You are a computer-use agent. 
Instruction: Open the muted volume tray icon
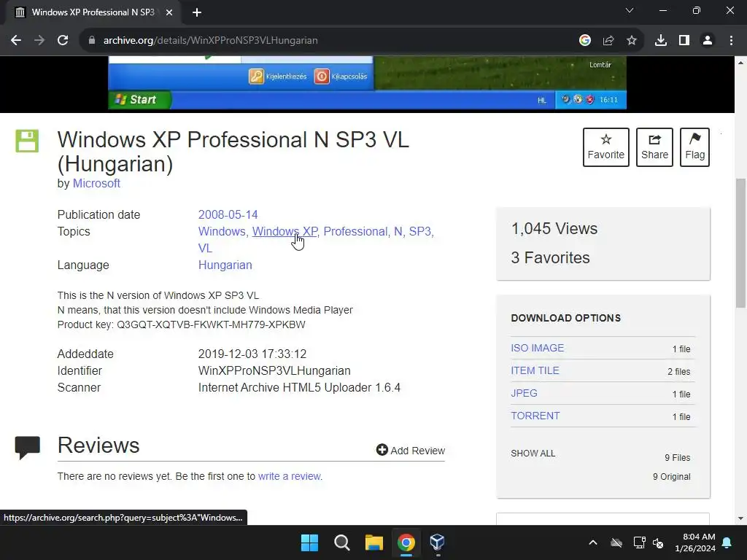coord(658,542)
